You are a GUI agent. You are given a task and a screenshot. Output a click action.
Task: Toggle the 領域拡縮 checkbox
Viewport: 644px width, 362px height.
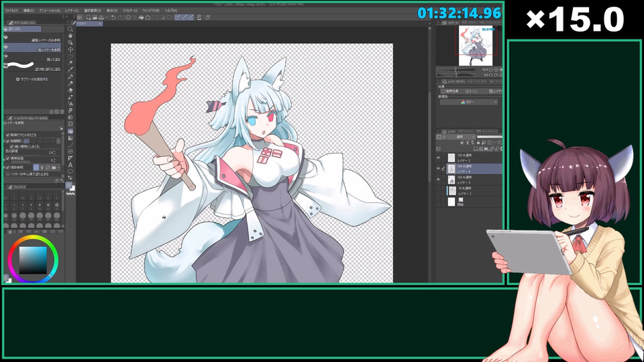7,158
